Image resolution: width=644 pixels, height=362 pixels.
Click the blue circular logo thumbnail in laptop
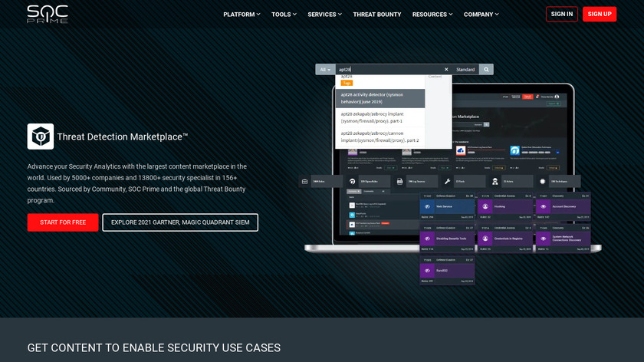(514, 151)
